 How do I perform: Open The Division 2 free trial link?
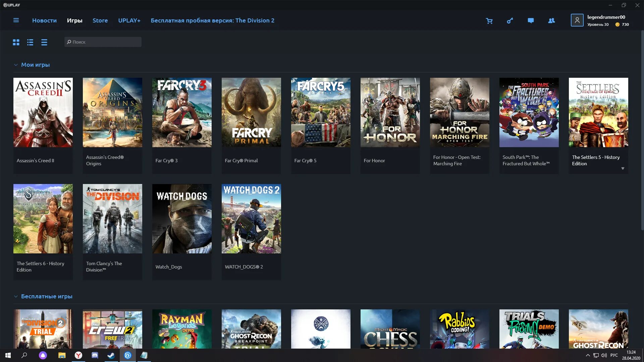click(212, 20)
